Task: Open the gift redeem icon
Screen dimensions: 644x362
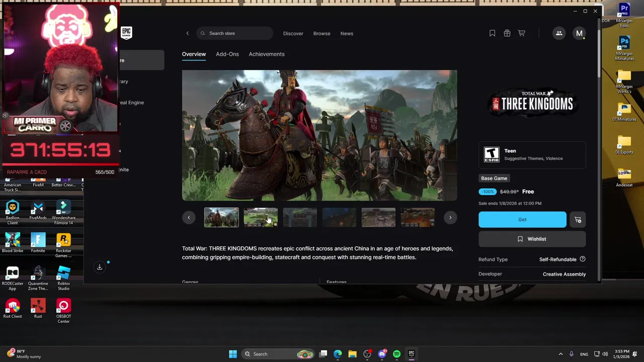Action: [x=507, y=33]
